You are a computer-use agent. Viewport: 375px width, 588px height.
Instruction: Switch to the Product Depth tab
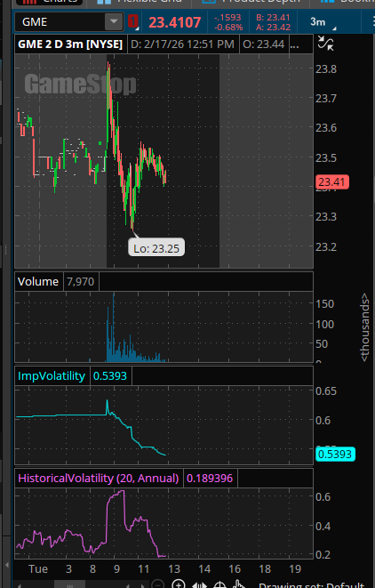pyautogui.click(x=251, y=2)
